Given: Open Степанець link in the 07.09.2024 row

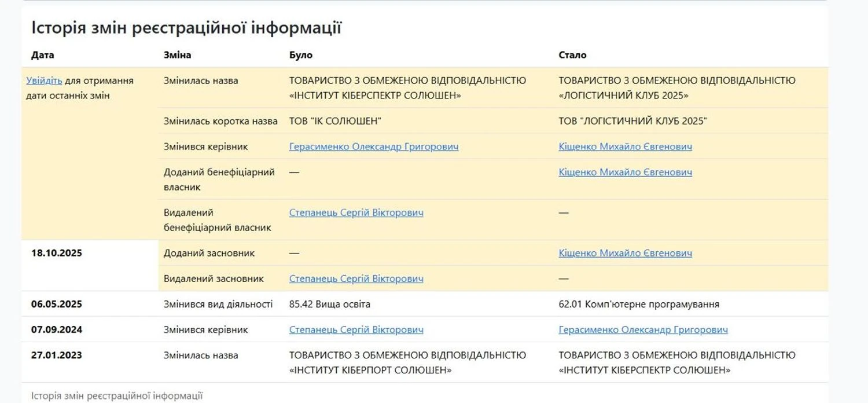Looking at the screenshot, I should (356, 329).
